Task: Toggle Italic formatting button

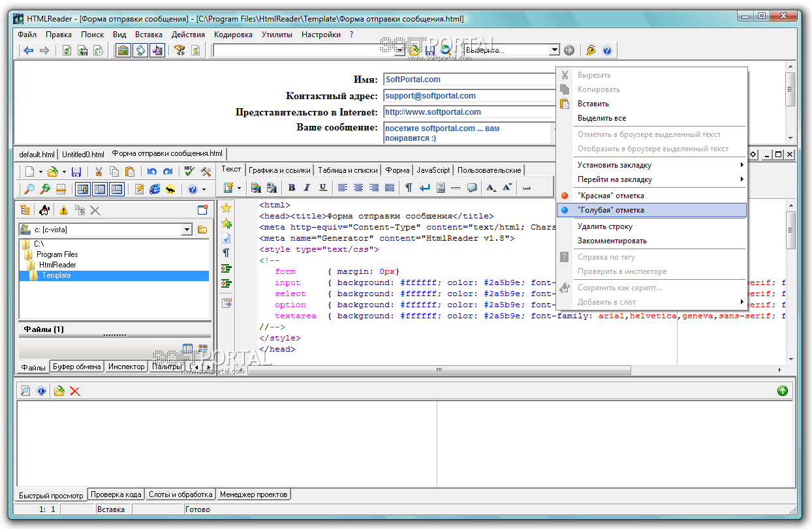Action: (x=307, y=188)
